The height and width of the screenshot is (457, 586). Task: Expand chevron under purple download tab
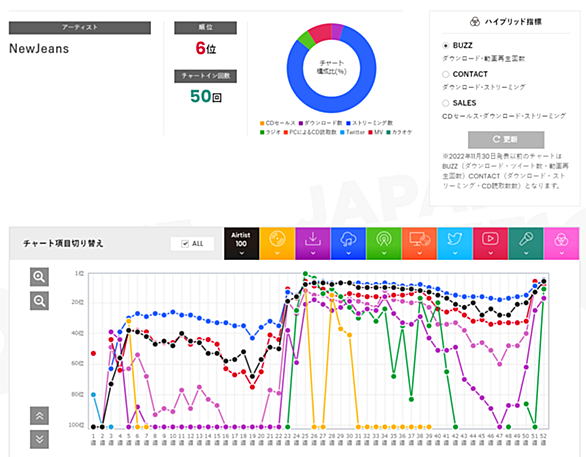coord(312,253)
